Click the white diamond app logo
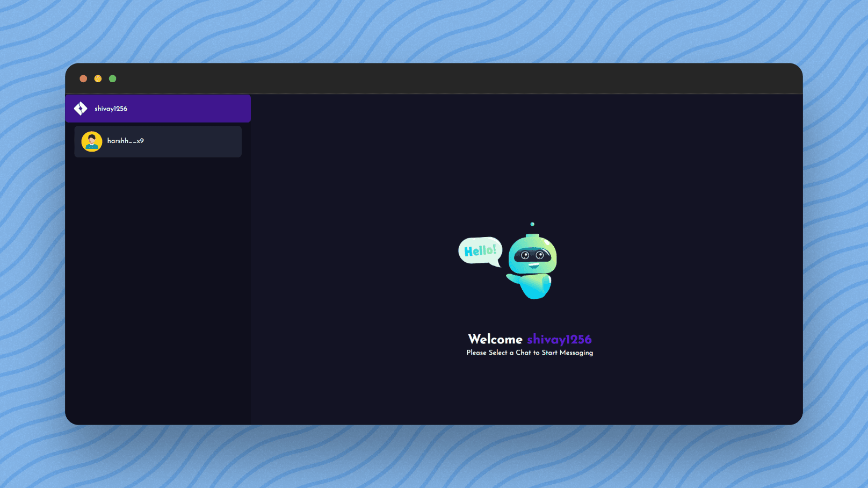This screenshot has height=488, width=868. tap(81, 109)
